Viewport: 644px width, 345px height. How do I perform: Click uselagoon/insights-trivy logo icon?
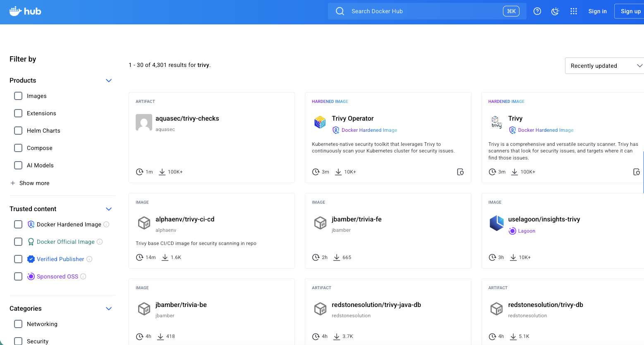click(496, 223)
